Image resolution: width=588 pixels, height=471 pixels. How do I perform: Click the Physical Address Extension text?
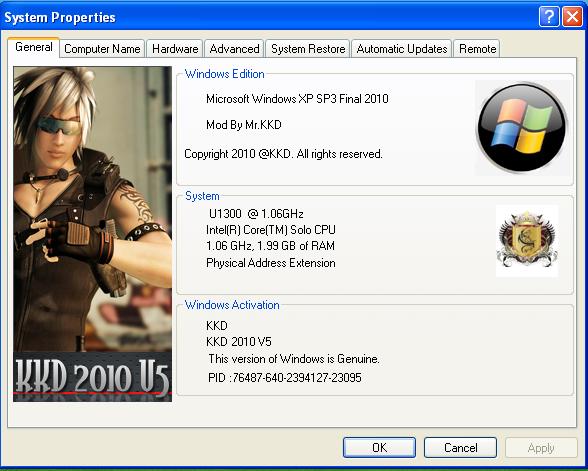[270, 263]
